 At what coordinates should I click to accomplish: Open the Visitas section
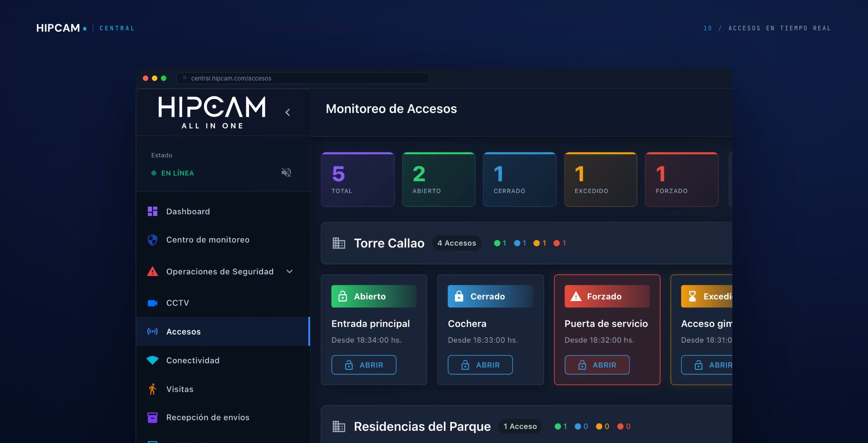tap(223, 389)
